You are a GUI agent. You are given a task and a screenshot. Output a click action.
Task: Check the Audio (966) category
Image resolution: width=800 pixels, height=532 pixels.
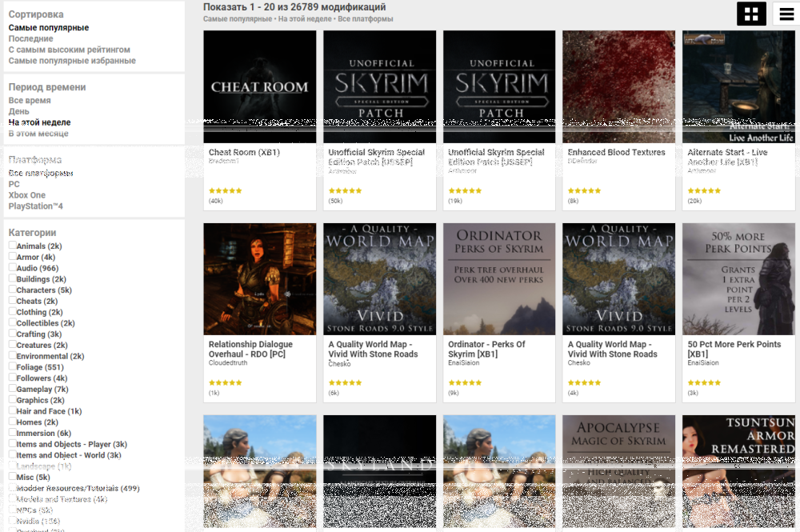point(13,266)
